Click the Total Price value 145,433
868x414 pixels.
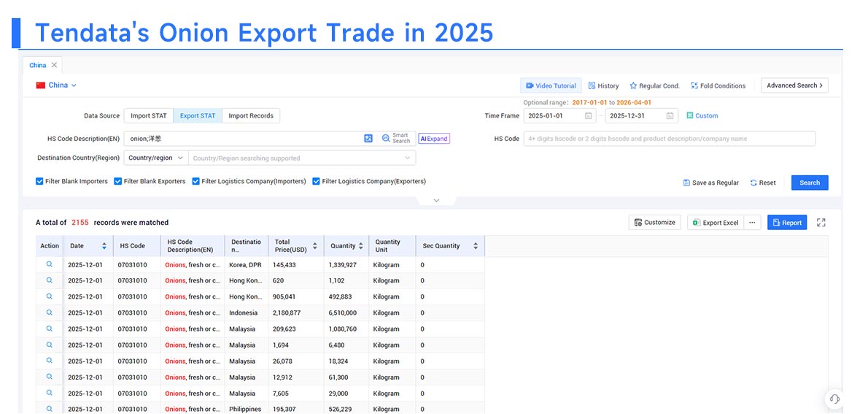(x=284, y=265)
